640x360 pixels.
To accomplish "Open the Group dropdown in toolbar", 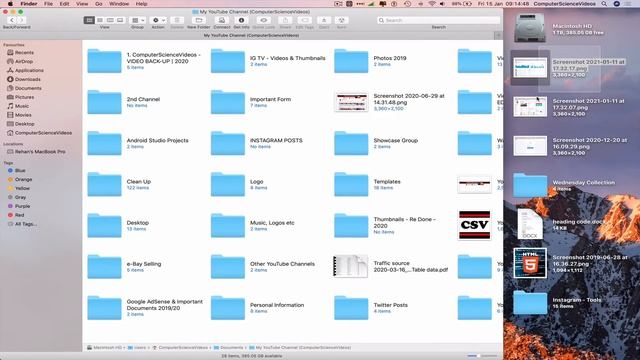I will point(138,20).
